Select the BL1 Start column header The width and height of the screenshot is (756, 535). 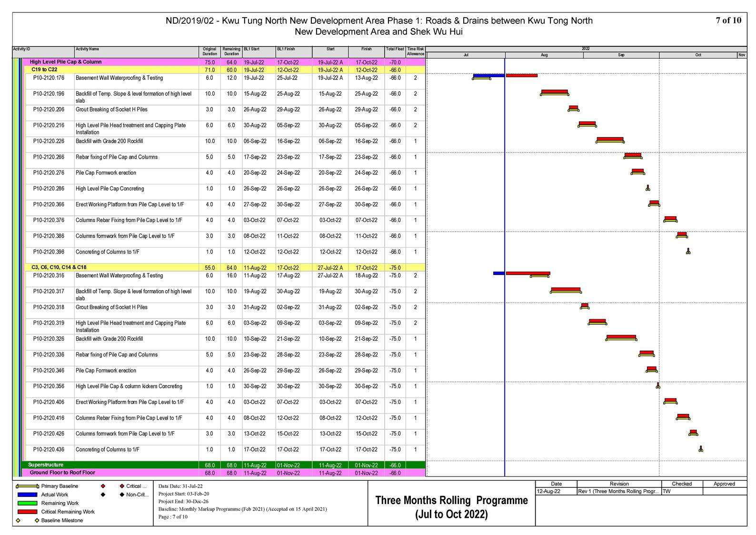tap(259, 51)
